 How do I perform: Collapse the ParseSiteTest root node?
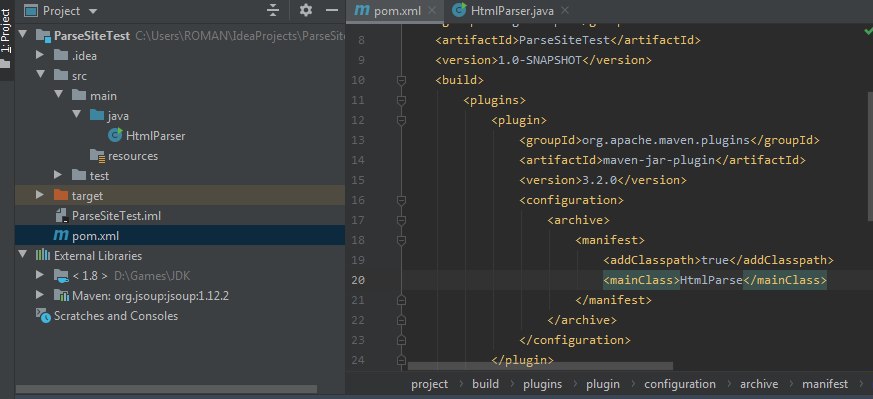click(23, 35)
